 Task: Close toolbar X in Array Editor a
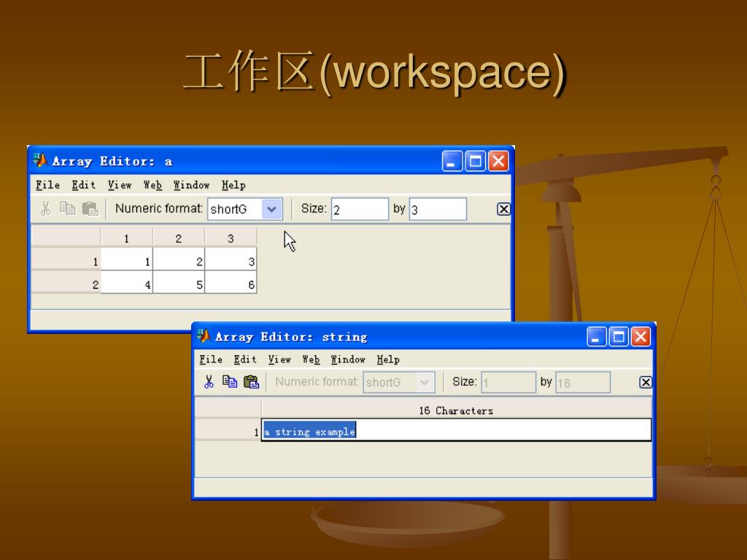point(503,209)
